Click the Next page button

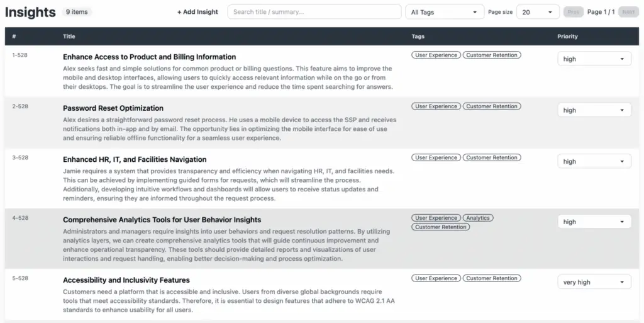click(x=628, y=12)
